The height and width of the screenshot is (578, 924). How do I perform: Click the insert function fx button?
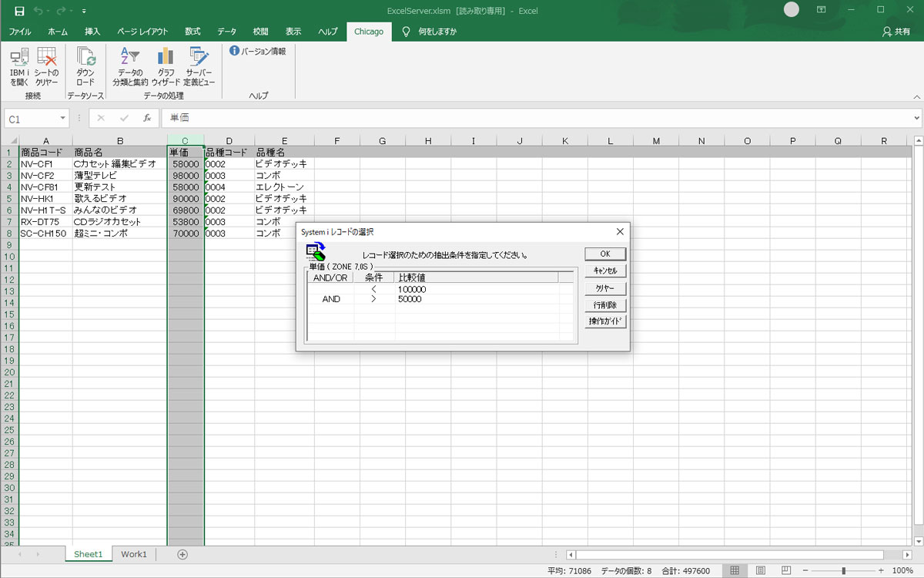click(147, 119)
